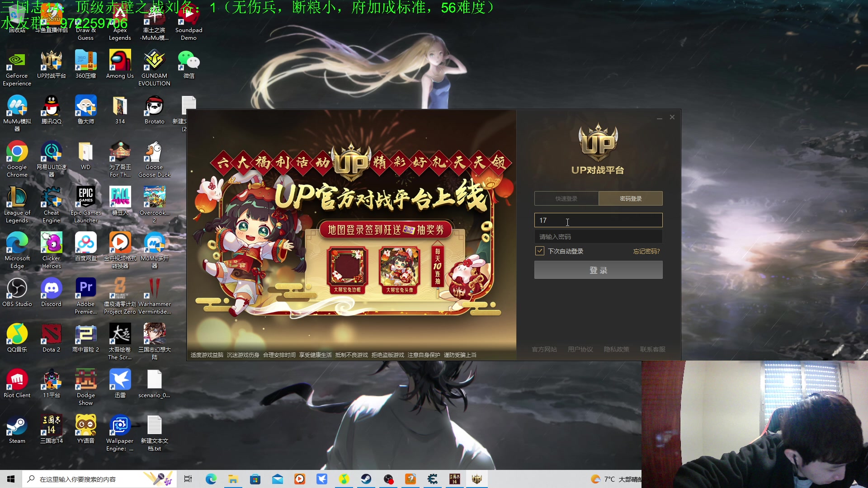Launch UP对战平台 desktop shortcut
This screenshot has height=488, width=868.
52,64
